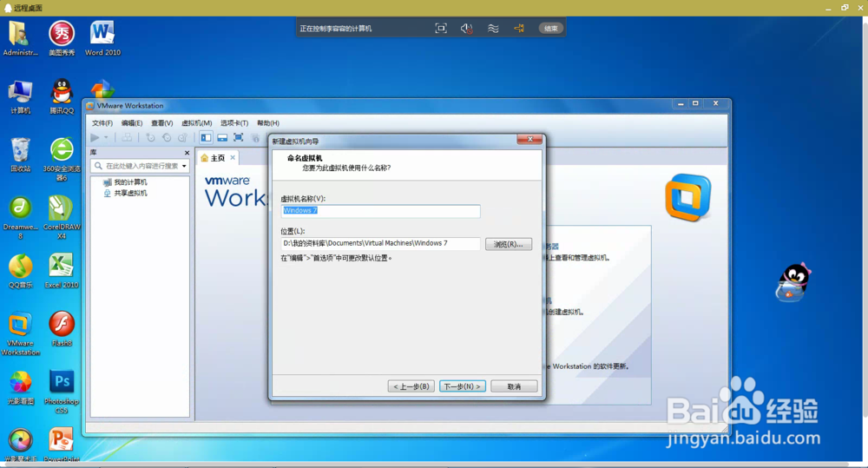Viewport: 868px width, 468px height.
Task: Open the Flash8 desktop icon
Action: tap(62, 329)
